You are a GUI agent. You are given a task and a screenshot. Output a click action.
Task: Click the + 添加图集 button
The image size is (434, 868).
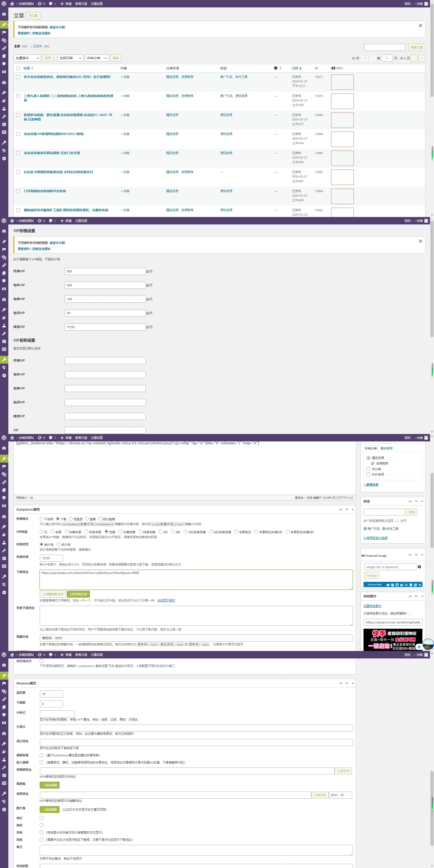click(x=49, y=809)
